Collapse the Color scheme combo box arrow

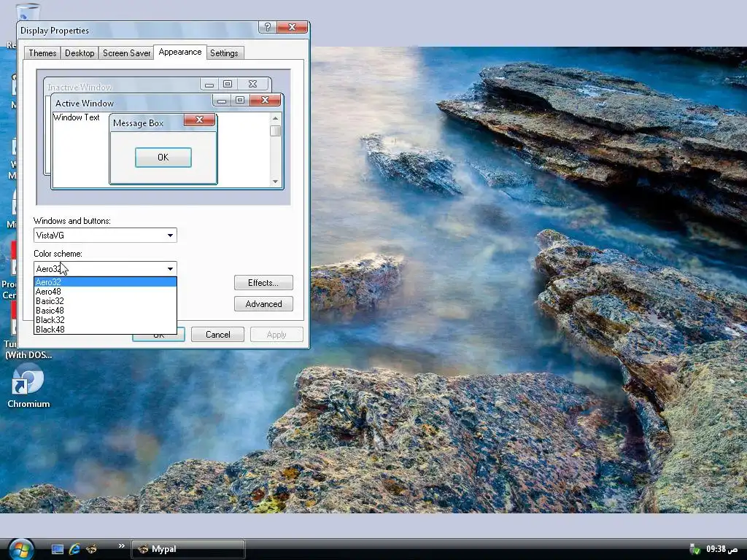170,268
